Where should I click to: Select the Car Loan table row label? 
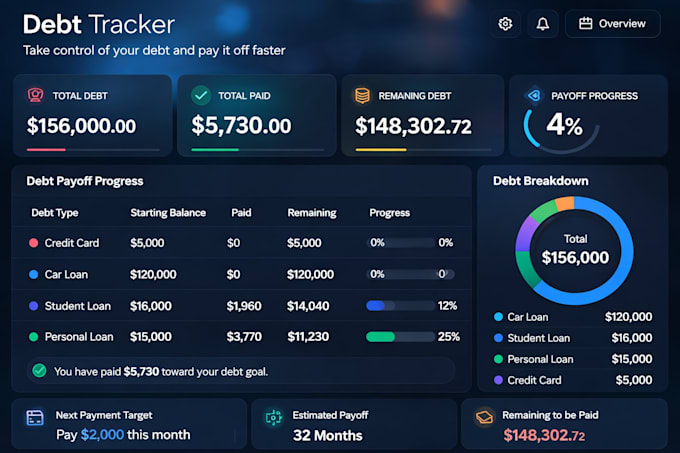click(66, 274)
